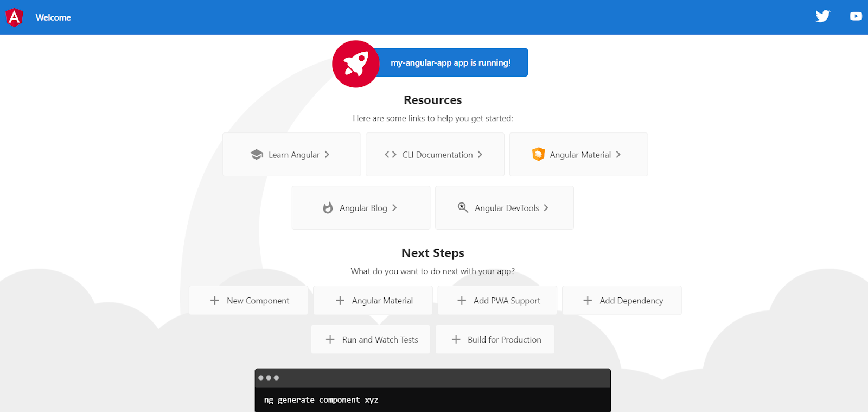This screenshot has width=868, height=412.
Task: Open the Learn Angular link
Action: [x=292, y=155]
